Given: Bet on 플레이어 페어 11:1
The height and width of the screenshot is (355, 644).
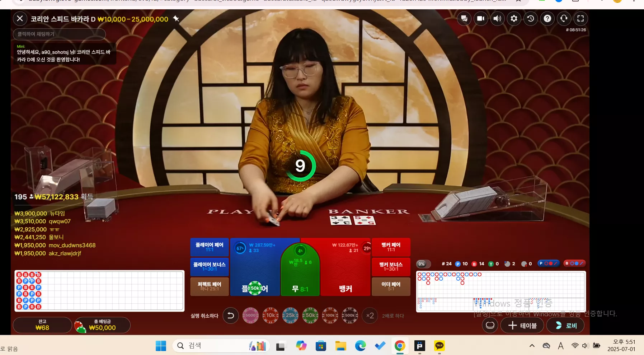Looking at the screenshot, I should [x=210, y=247].
